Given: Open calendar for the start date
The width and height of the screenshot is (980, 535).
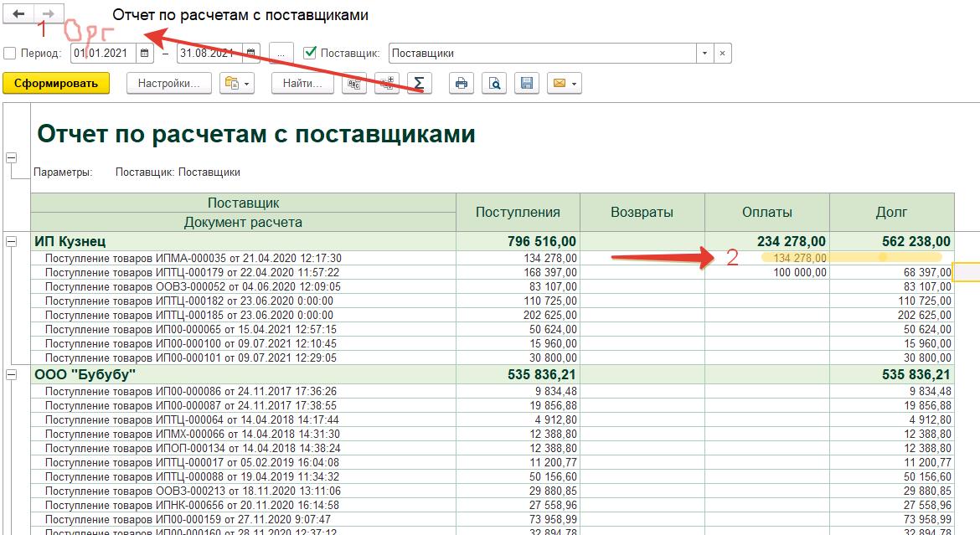Looking at the screenshot, I should 145,53.
